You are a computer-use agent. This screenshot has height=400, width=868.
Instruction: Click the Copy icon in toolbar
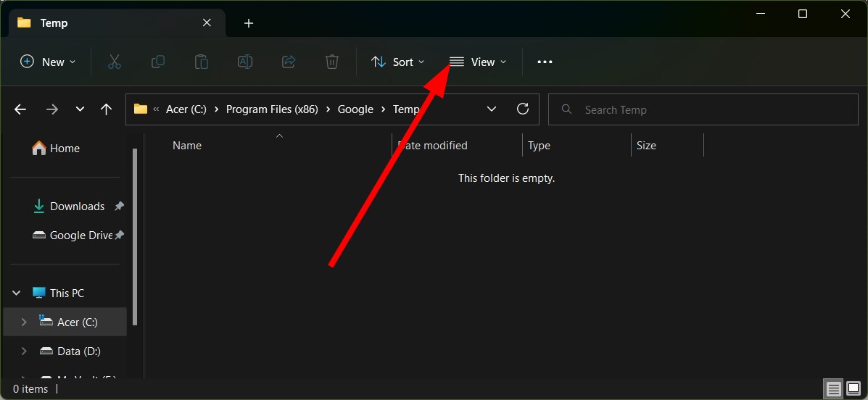pyautogui.click(x=158, y=62)
